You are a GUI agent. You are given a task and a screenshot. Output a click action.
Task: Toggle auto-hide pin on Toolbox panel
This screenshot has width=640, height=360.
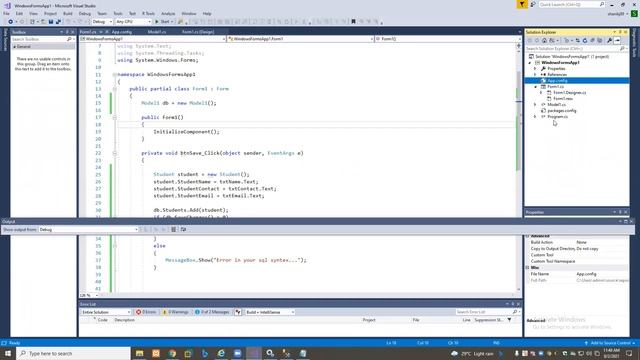click(67, 32)
